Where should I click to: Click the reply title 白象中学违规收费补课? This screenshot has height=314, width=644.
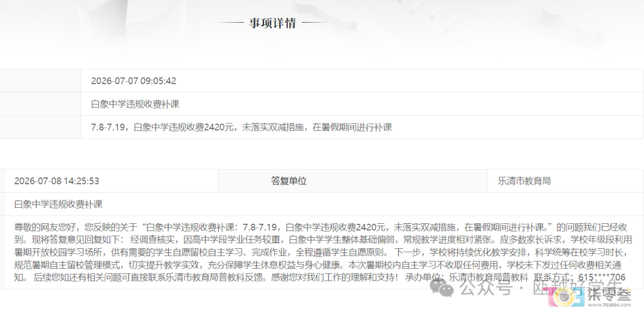[x=58, y=204]
